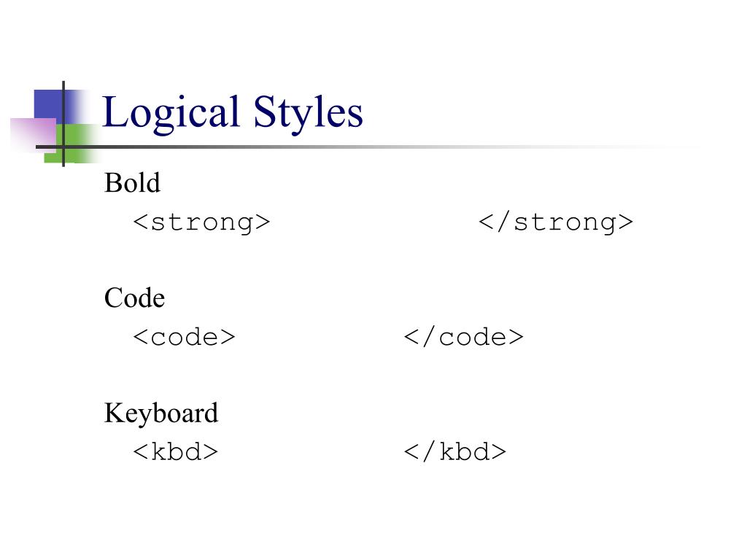
Task: Click the opening <code> tag
Action: [x=184, y=337]
